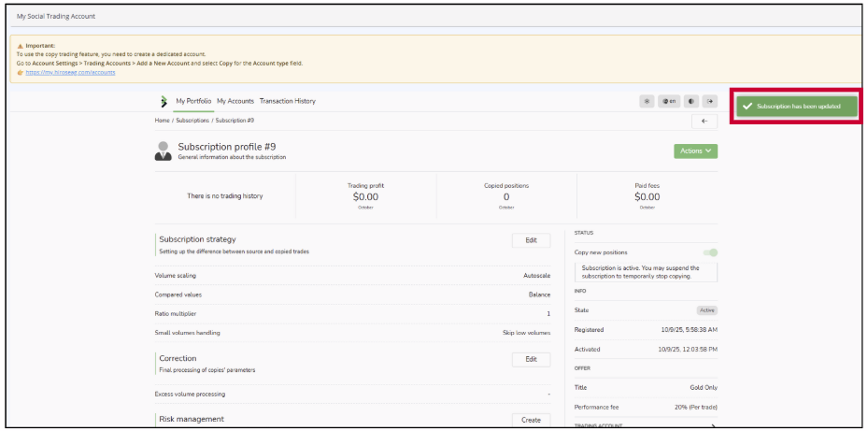Viewport: 868px width, 431px height.
Task: Toggle the dark contrast mode icon
Action: point(691,101)
